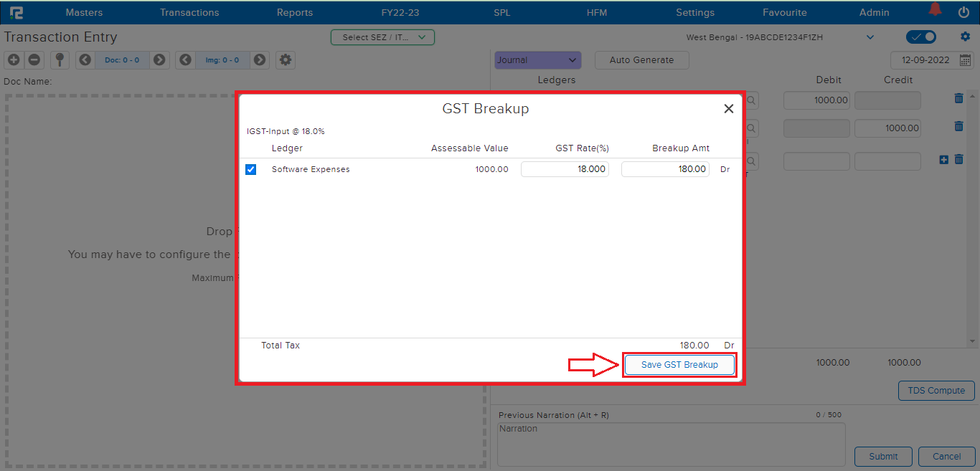Delete the first ledger row with trash icon
This screenshot has height=471, width=980.
point(958,99)
